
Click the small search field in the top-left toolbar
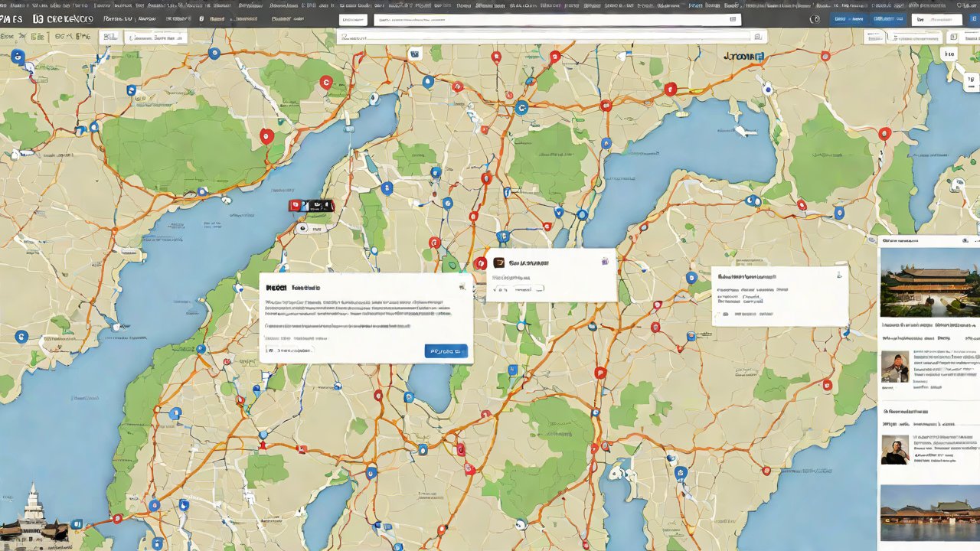click(x=156, y=37)
